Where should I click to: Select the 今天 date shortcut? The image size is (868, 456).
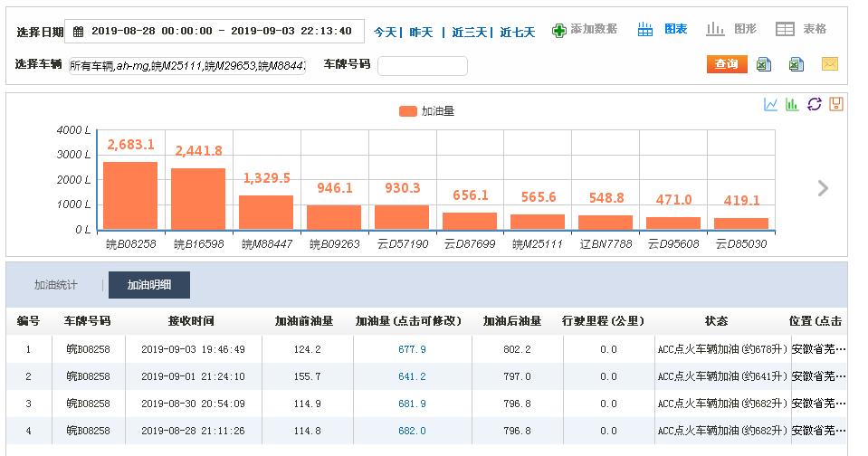point(386,32)
